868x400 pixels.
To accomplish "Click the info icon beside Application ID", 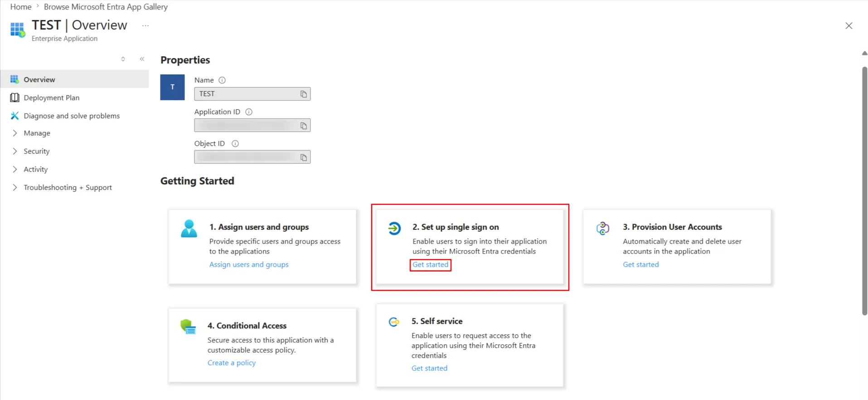I will [249, 112].
